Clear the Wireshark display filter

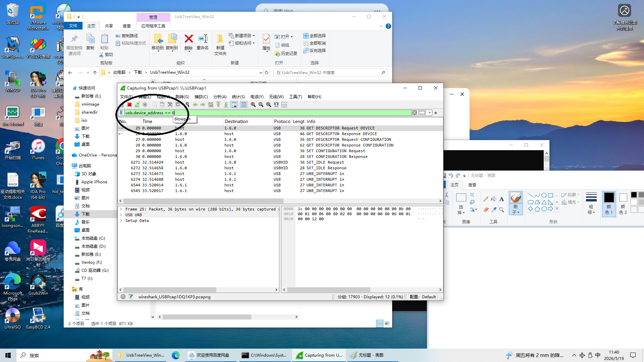415,113
